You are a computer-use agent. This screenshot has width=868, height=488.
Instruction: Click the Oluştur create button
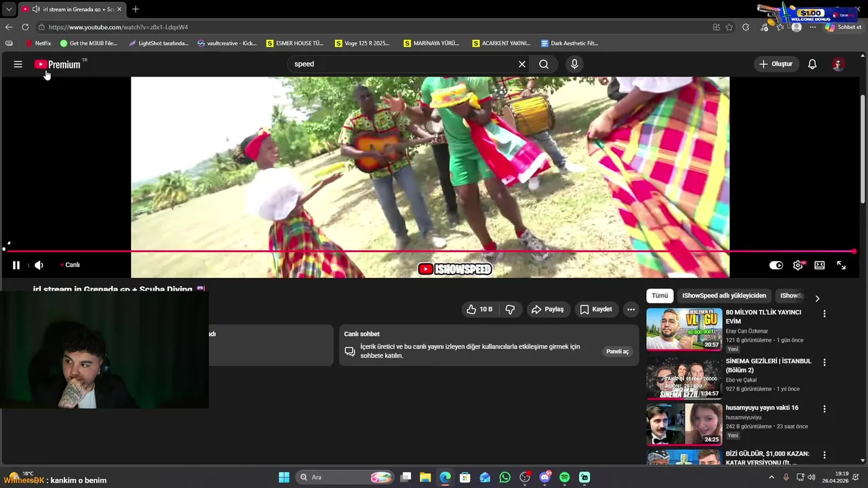776,64
